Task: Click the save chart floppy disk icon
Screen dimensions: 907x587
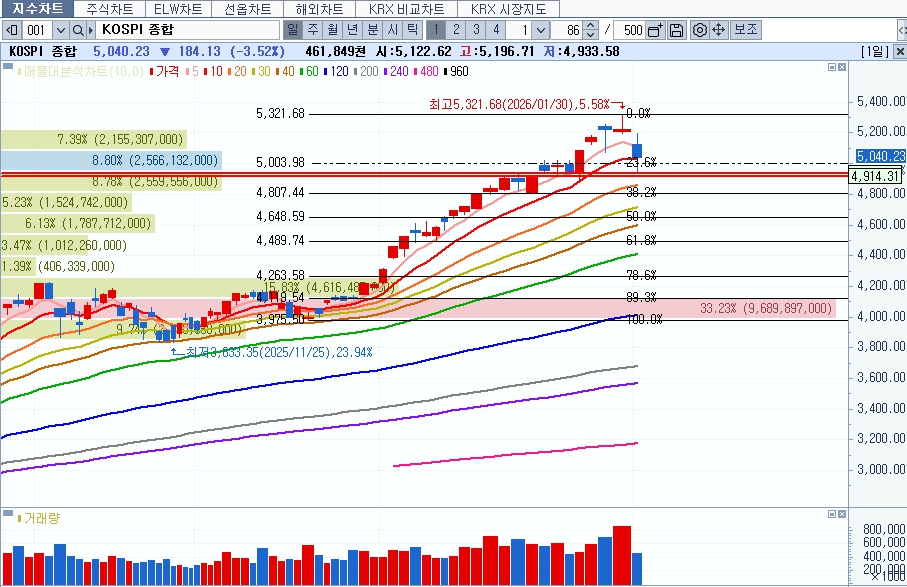Action: click(677, 30)
